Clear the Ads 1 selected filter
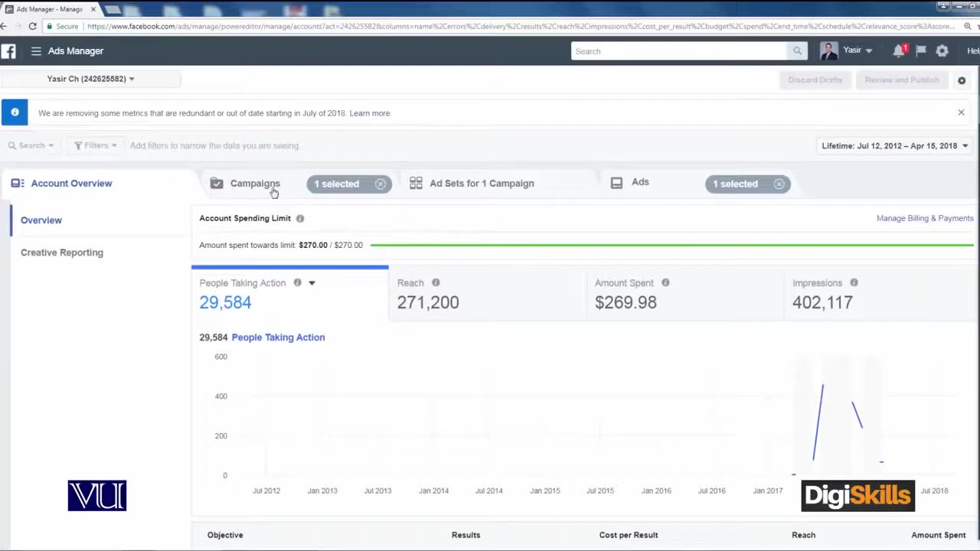Viewport: 980px width, 551px height. (x=779, y=184)
